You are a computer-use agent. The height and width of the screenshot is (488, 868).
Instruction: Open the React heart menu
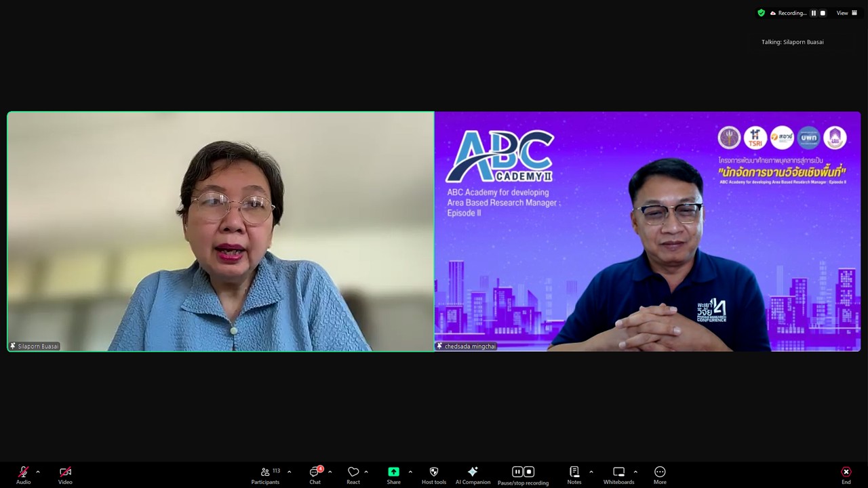click(x=353, y=475)
